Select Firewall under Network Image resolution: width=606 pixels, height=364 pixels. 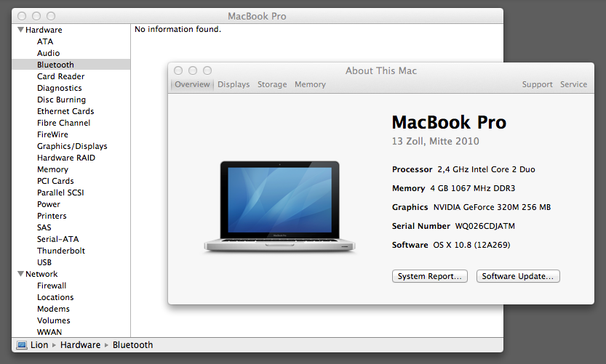pyautogui.click(x=52, y=286)
